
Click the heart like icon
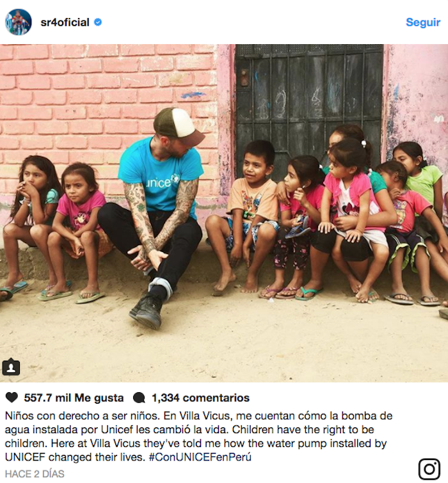[12, 397]
